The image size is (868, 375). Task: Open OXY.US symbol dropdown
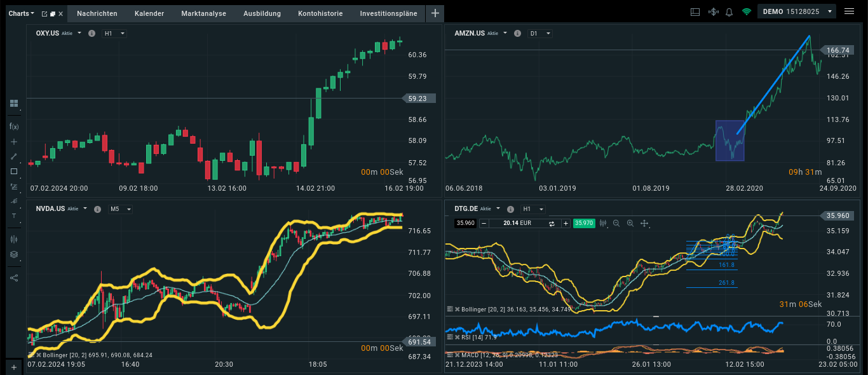tap(79, 33)
